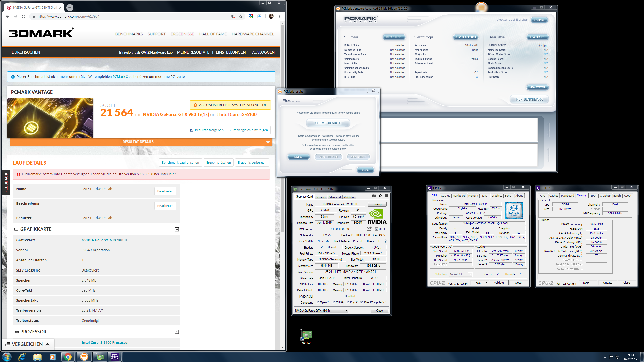Click the PCMark Vantage result thumbnail image

[x=50, y=118]
